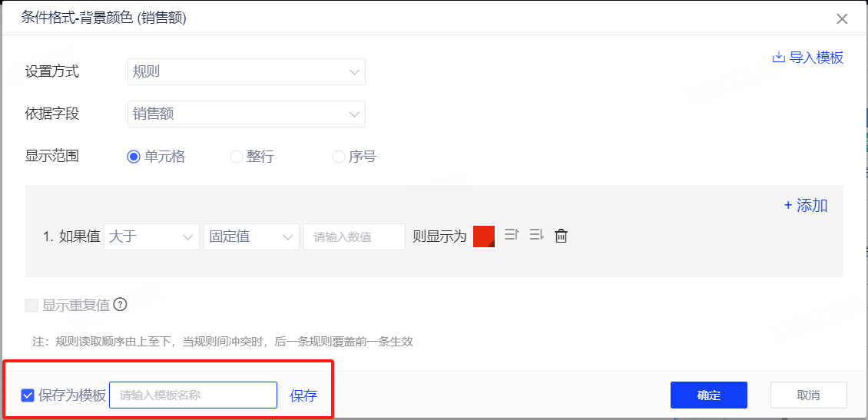
Task: Click 保存 to save the template
Action: [x=303, y=396]
